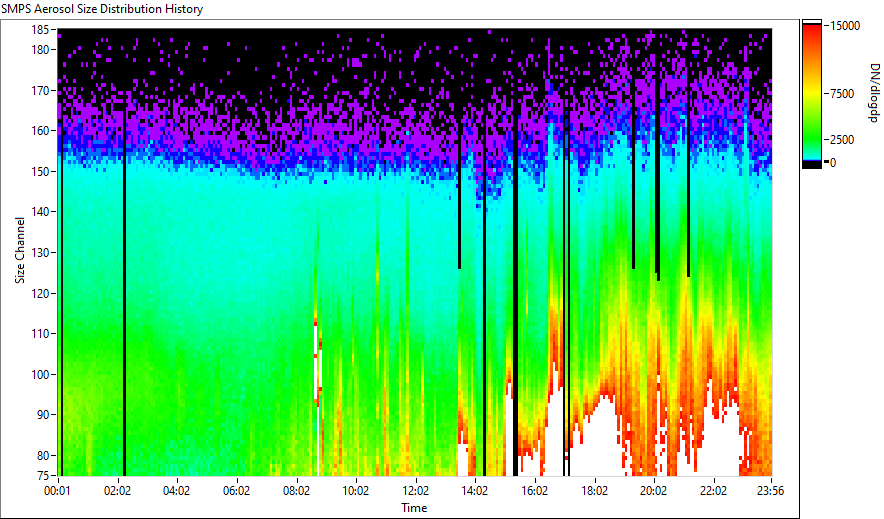
Task: Click the time axis end label 23:56
Action: (771, 491)
